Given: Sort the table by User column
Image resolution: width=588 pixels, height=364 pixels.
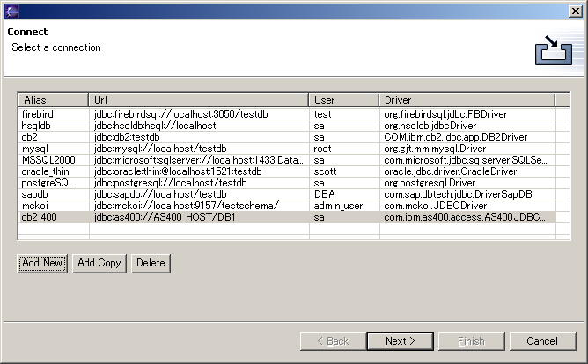Looking at the screenshot, I should (x=344, y=100).
